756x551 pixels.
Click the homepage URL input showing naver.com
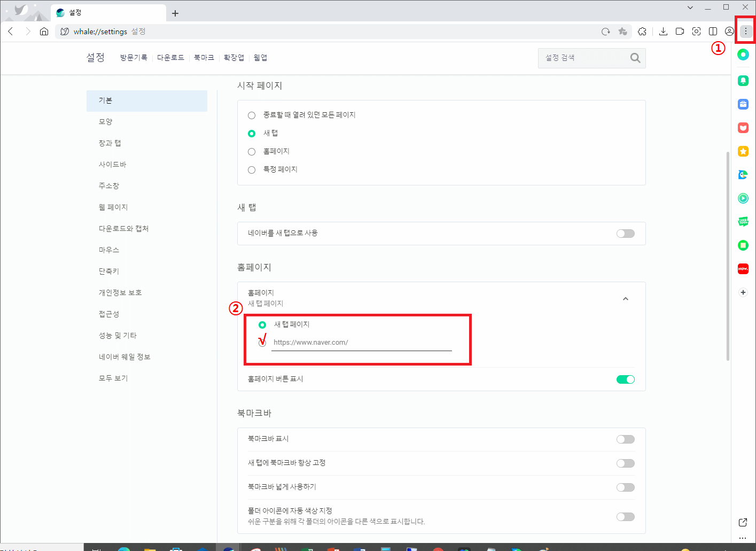[x=361, y=343]
